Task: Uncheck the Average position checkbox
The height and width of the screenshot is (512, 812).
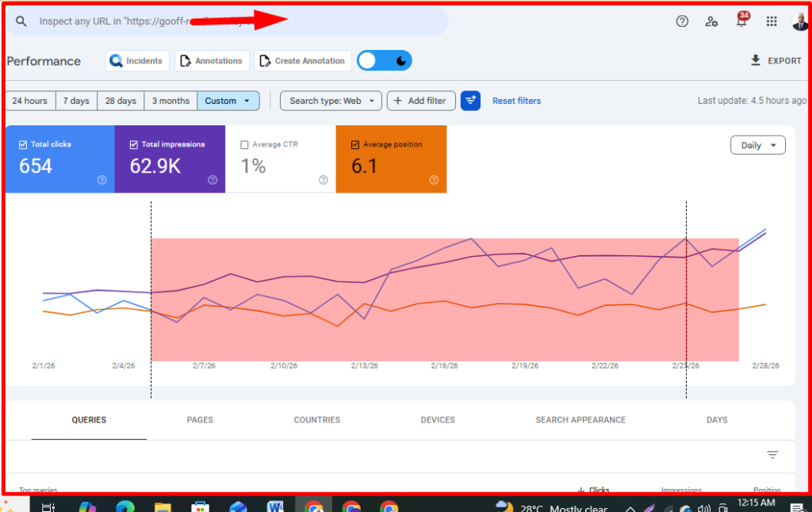Action: point(355,145)
